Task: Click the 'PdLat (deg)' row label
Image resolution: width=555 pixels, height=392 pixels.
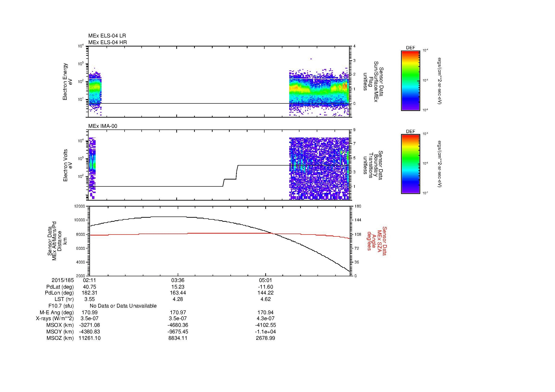Action: pos(60,287)
